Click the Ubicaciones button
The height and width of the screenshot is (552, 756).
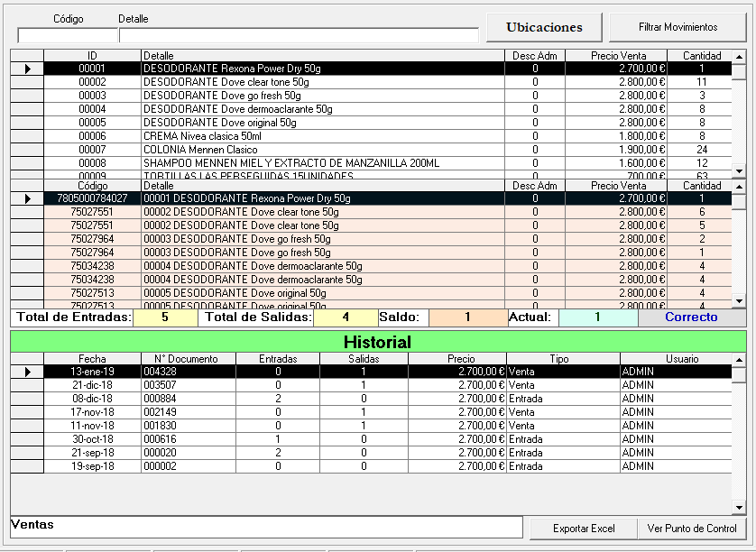544,27
